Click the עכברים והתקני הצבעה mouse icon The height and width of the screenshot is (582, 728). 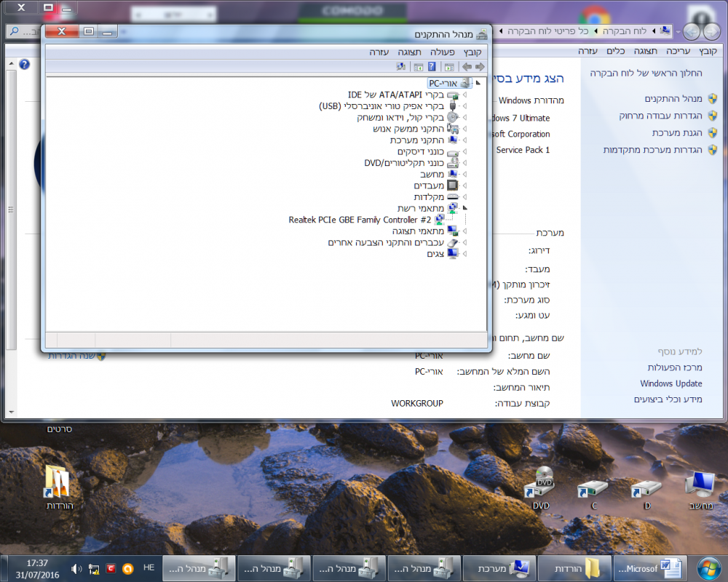click(453, 242)
